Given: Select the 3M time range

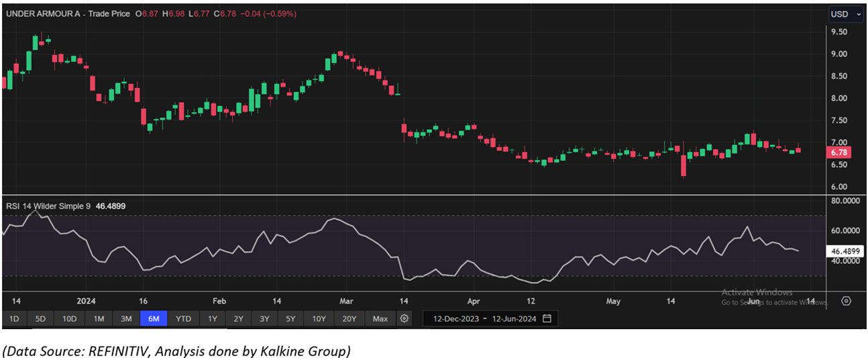Looking at the screenshot, I should pyautogui.click(x=125, y=318).
